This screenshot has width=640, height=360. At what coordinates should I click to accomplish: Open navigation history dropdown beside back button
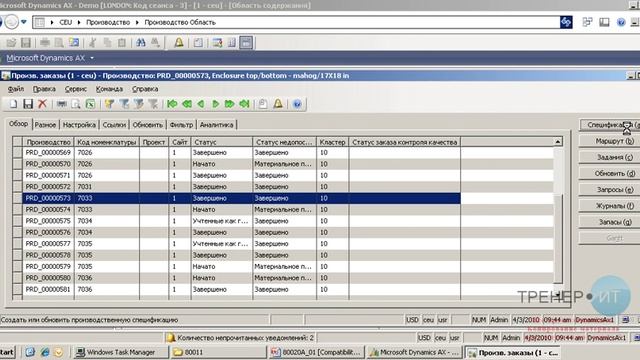(24, 22)
